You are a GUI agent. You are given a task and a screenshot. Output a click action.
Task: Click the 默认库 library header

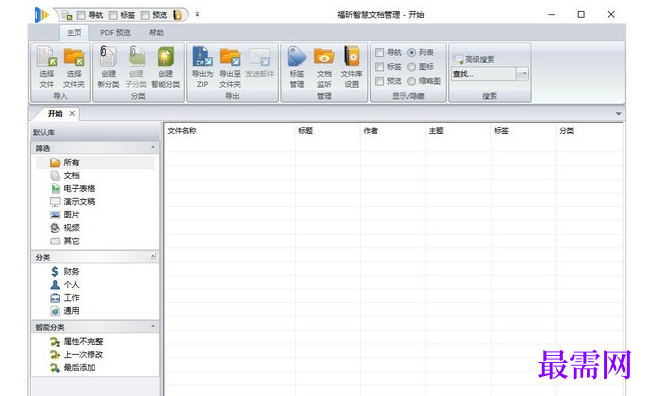[95, 132]
